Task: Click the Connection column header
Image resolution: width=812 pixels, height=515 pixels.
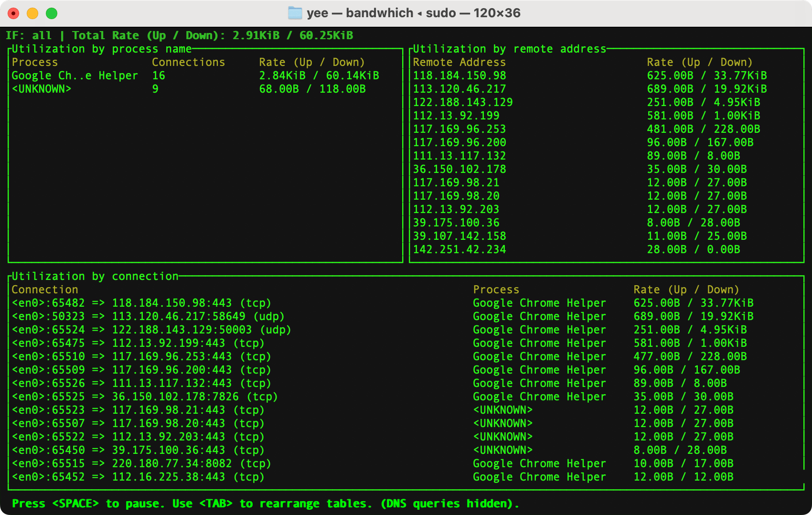Action: pos(45,290)
